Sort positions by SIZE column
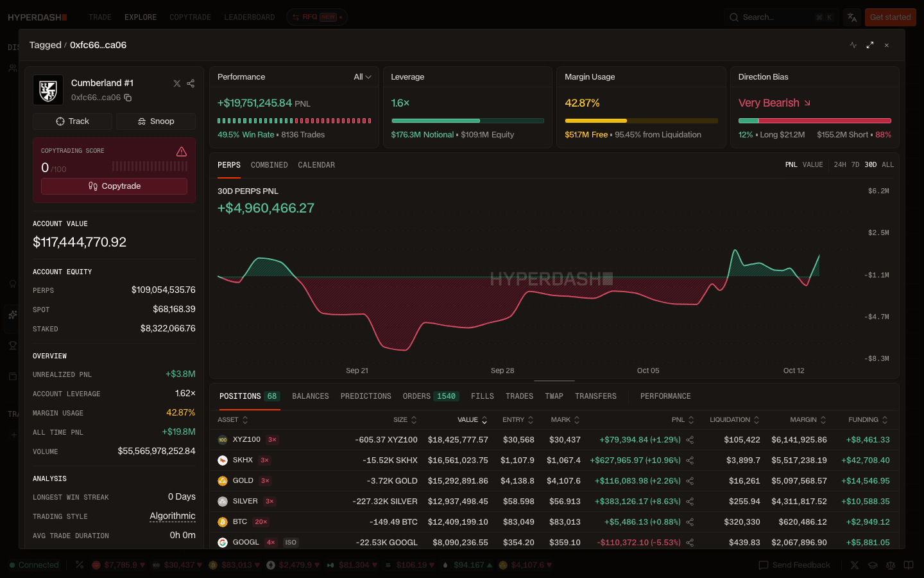The height and width of the screenshot is (578, 924). [405, 420]
